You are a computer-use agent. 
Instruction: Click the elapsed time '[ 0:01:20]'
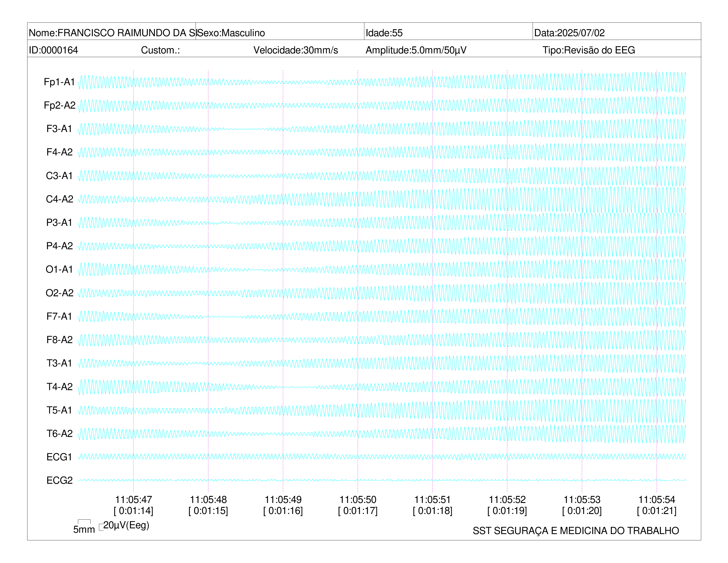coord(582,511)
